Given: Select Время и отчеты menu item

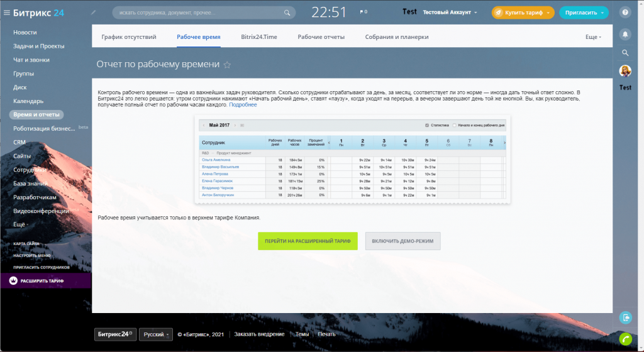Looking at the screenshot, I should click(x=36, y=114).
